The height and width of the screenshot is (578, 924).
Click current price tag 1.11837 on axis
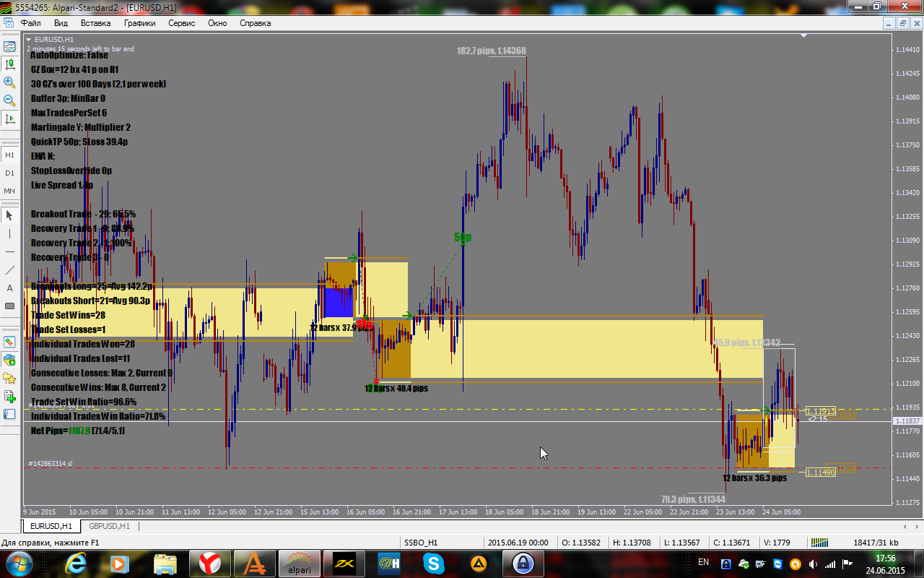click(x=907, y=421)
